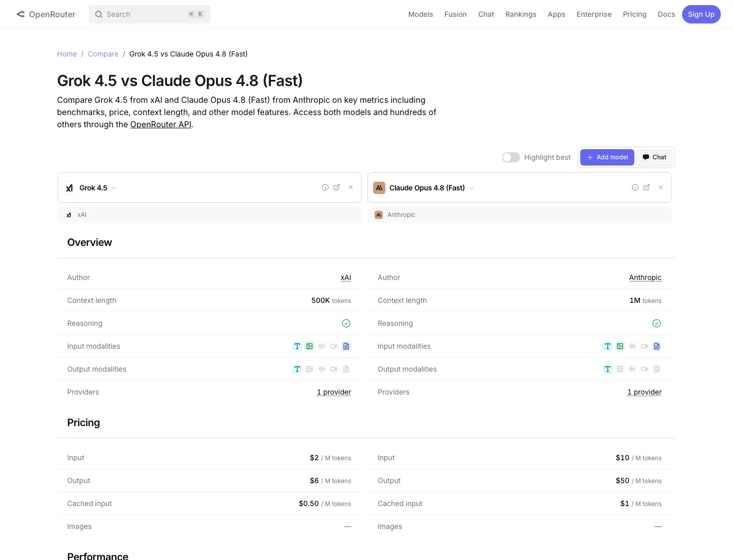Viewport: 733px width, 560px height.
Task: Open the Models nav item
Action: [420, 14]
